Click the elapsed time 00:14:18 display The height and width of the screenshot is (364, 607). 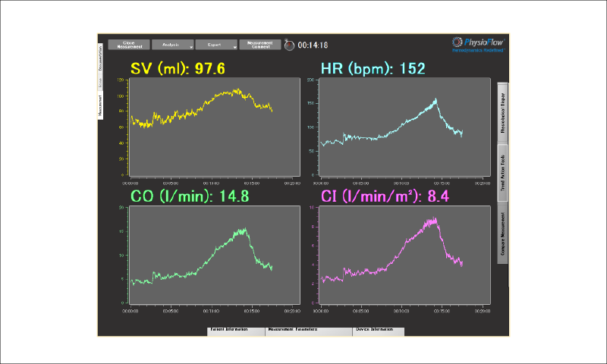(312, 45)
